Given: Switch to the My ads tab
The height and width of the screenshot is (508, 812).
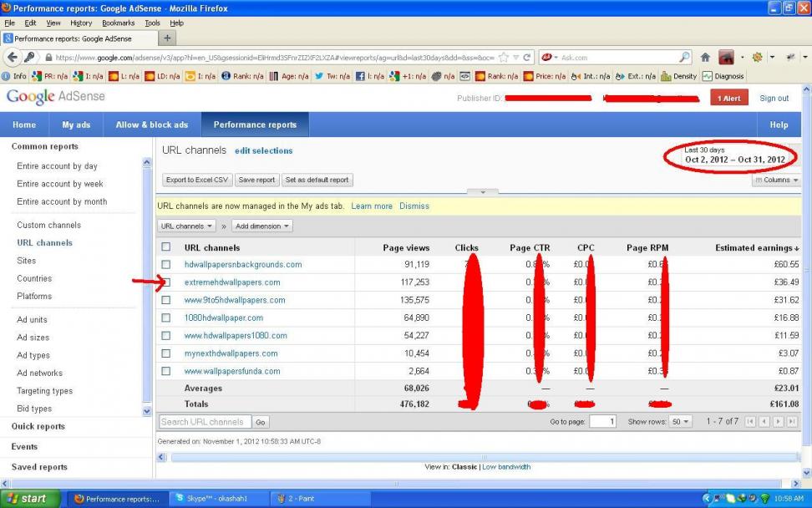Looking at the screenshot, I should click(x=76, y=124).
